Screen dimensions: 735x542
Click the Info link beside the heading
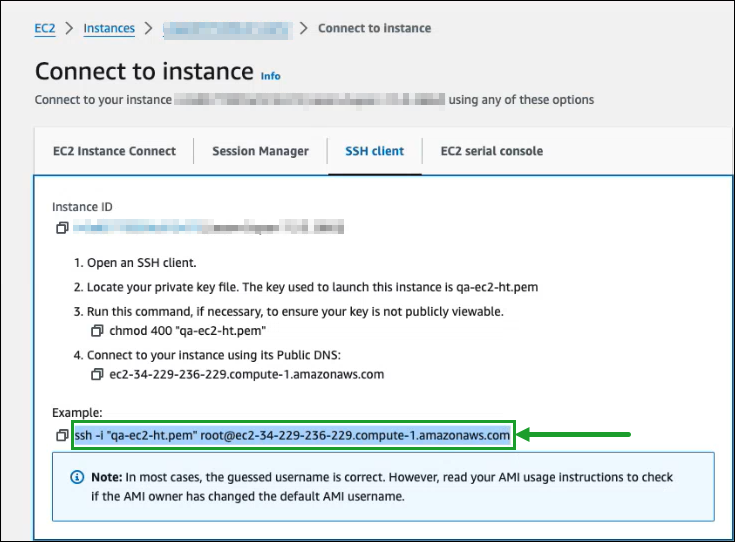270,76
